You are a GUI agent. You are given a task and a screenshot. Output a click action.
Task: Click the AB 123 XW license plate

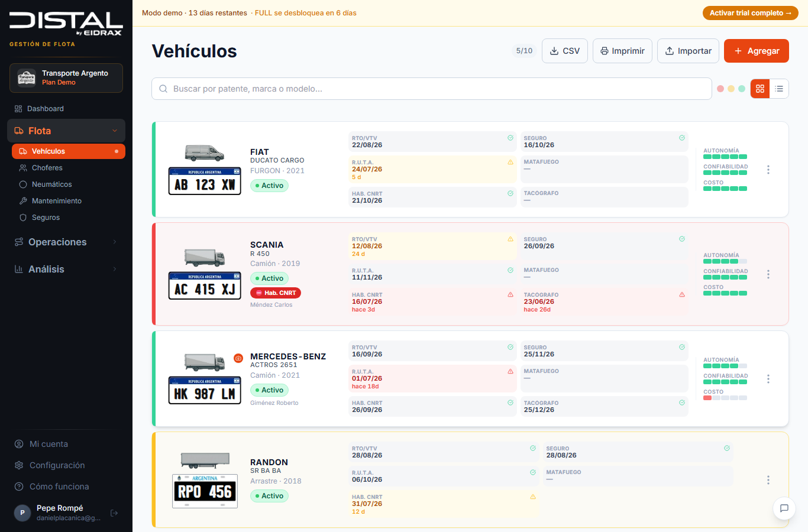point(205,181)
